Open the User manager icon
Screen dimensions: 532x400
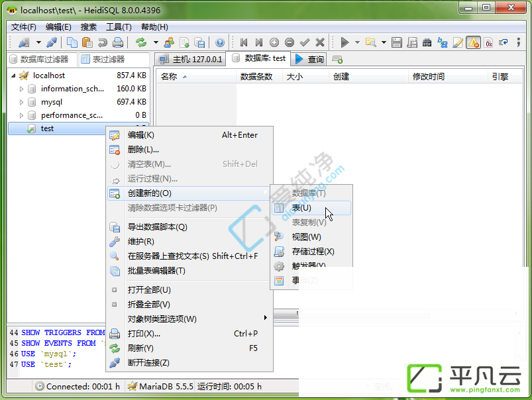coord(169,42)
